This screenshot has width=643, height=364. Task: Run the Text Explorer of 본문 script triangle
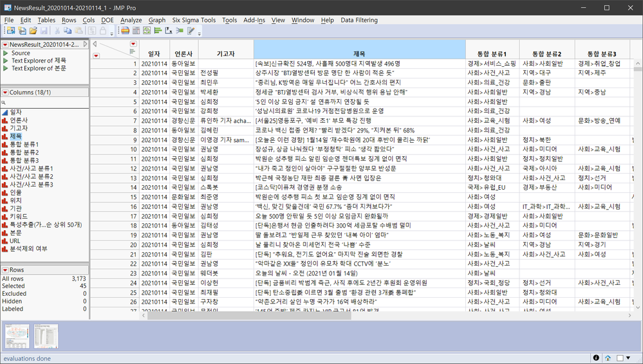[x=5, y=68]
